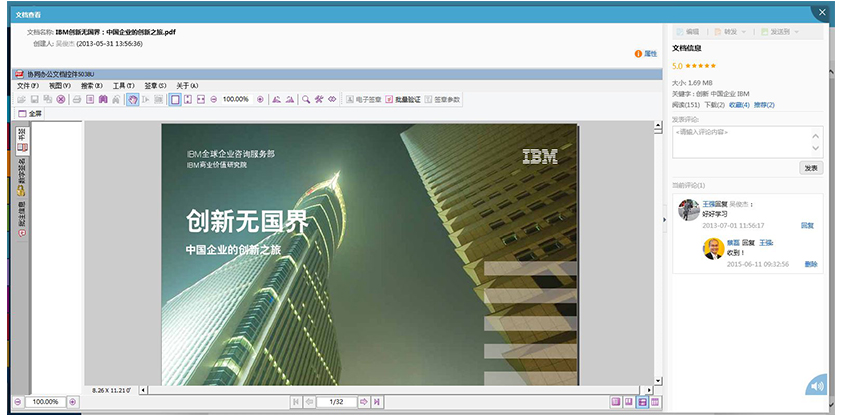The image size is (842, 415).
Task: Go to last page button
Action: click(377, 402)
